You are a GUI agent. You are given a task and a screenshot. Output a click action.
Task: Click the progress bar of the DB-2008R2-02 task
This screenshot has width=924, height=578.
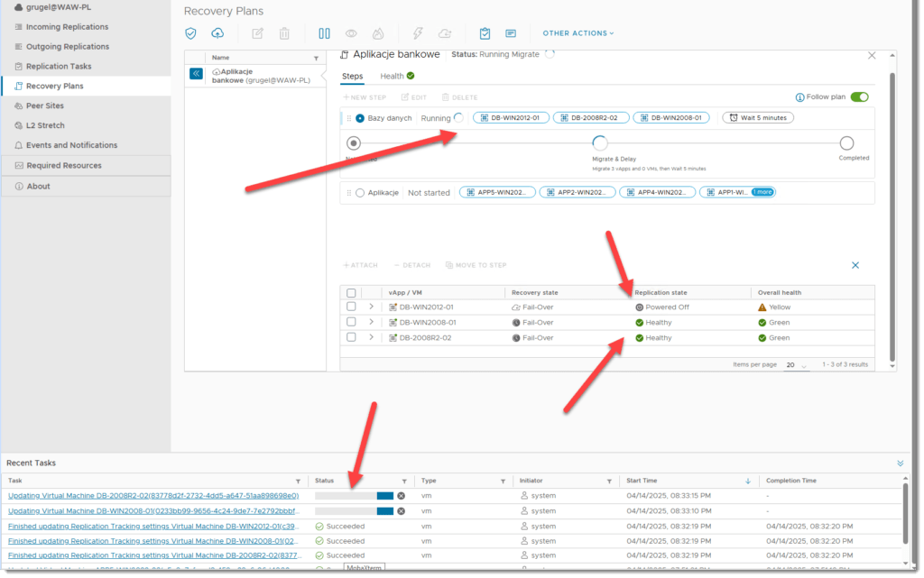click(354, 496)
